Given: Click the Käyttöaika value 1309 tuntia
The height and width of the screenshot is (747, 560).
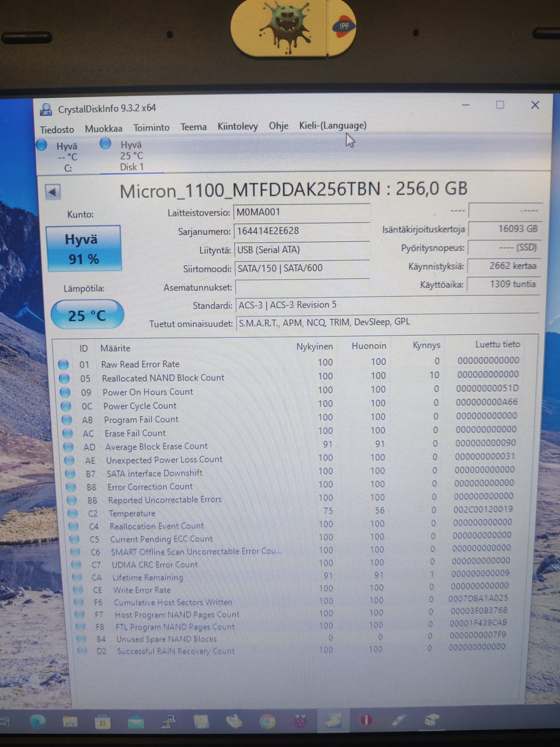Looking at the screenshot, I should 504,284.
